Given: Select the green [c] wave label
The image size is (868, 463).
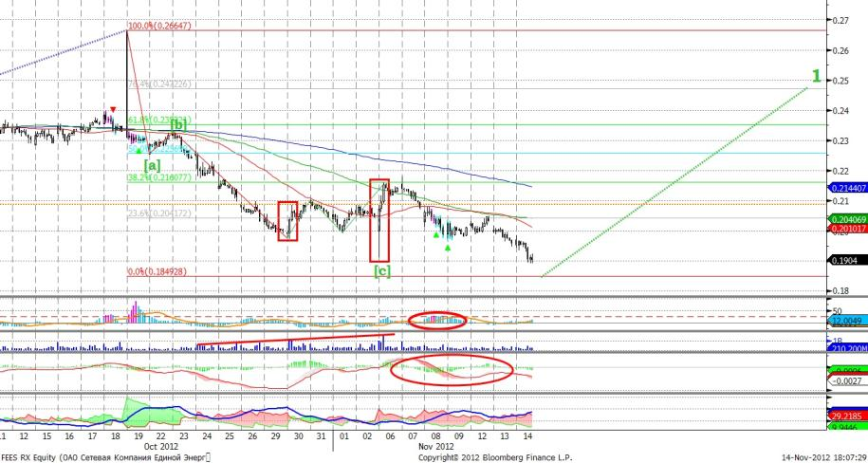Looking at the screenshot, I should pos(381,271).
